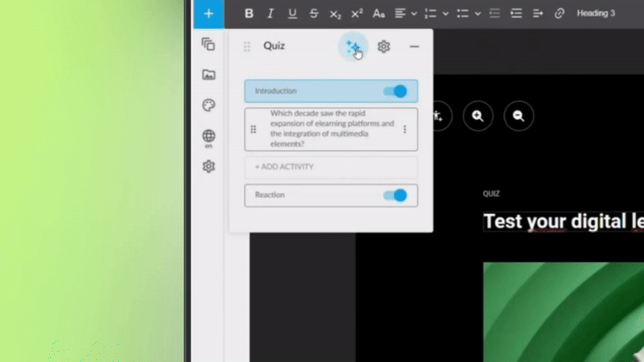Open the question's three-dot options menu
Image resolution: width=644 pixels, height=362 pixels.
(x=405, y=130)
